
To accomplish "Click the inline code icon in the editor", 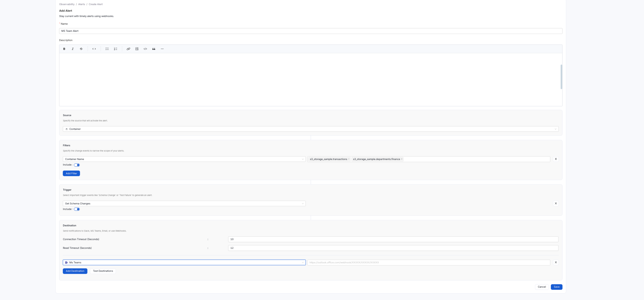I will click(x=94, y=49).
